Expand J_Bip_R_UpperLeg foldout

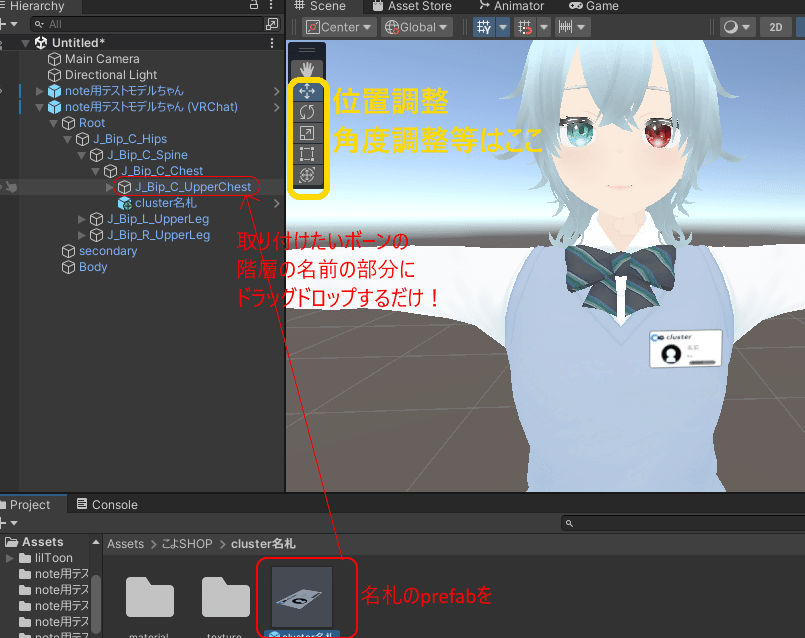point(81,235)
